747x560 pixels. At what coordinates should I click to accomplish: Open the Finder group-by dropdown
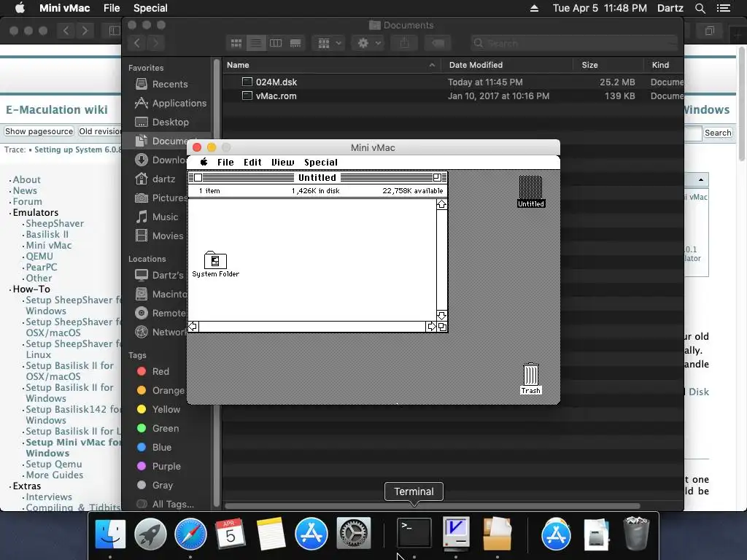329,43
